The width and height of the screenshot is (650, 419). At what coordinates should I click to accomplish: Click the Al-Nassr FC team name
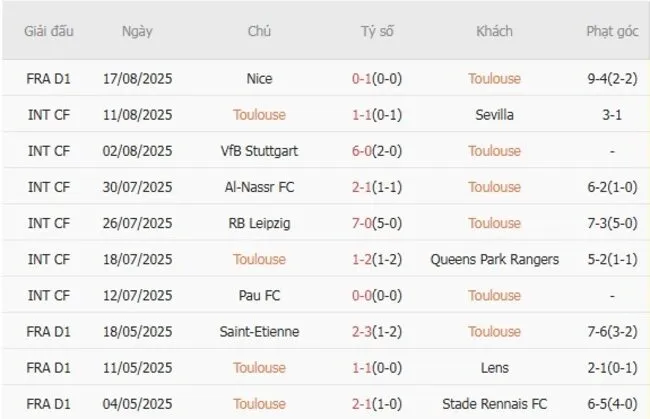point(259,187)
